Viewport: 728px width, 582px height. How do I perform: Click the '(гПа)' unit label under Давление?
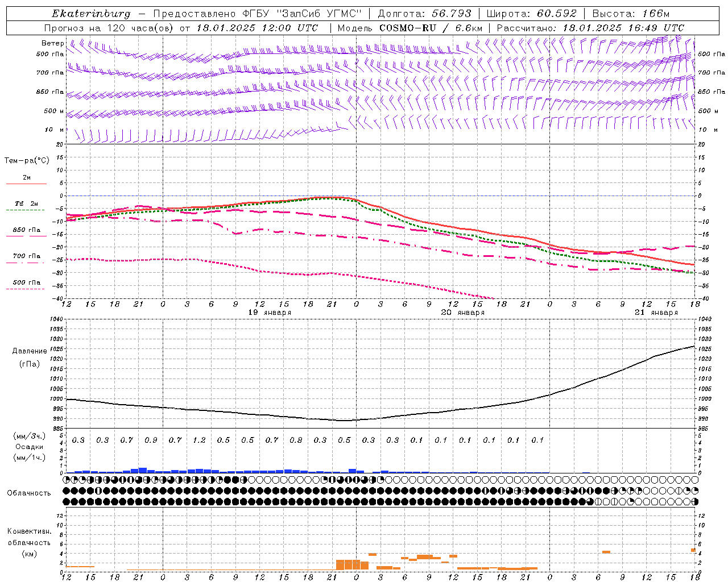click(30, 364)
